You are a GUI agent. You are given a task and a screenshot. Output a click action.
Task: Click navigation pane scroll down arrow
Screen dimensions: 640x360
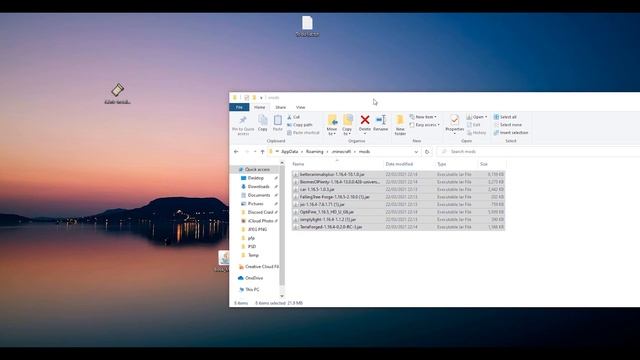point(282,296)
